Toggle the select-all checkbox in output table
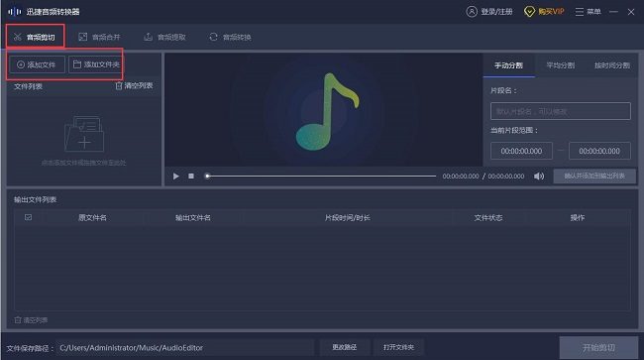This screenshot has width=644, height=360. coord(28,217)
